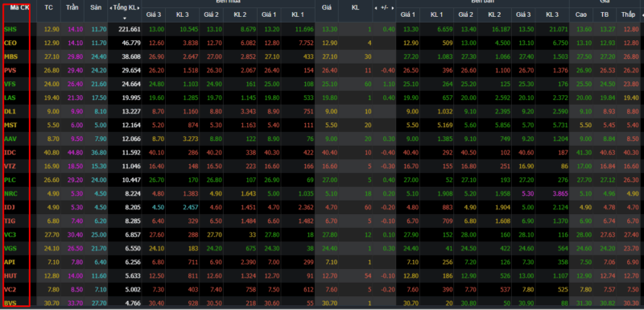Open stock symbol PVS
This screenshot has width=644, height=310.
pyautogui.click(x=10, y=70)
